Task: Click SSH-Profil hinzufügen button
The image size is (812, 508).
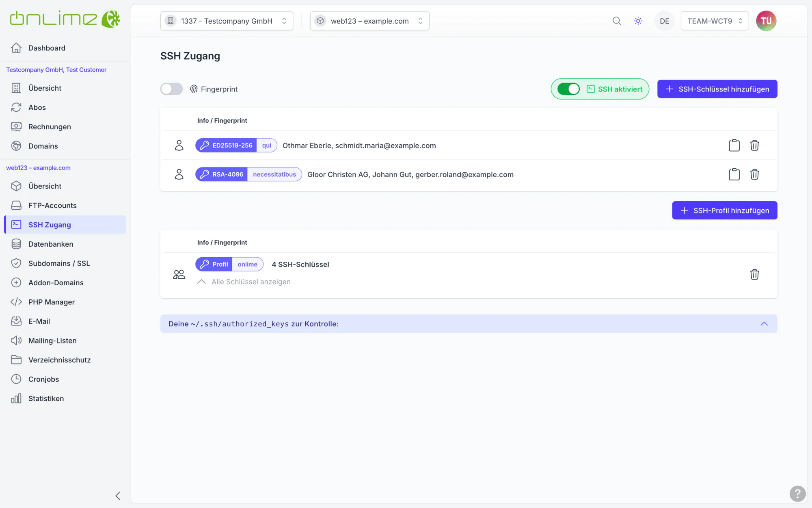Action: pyautogui.click(x=724, y=211)
